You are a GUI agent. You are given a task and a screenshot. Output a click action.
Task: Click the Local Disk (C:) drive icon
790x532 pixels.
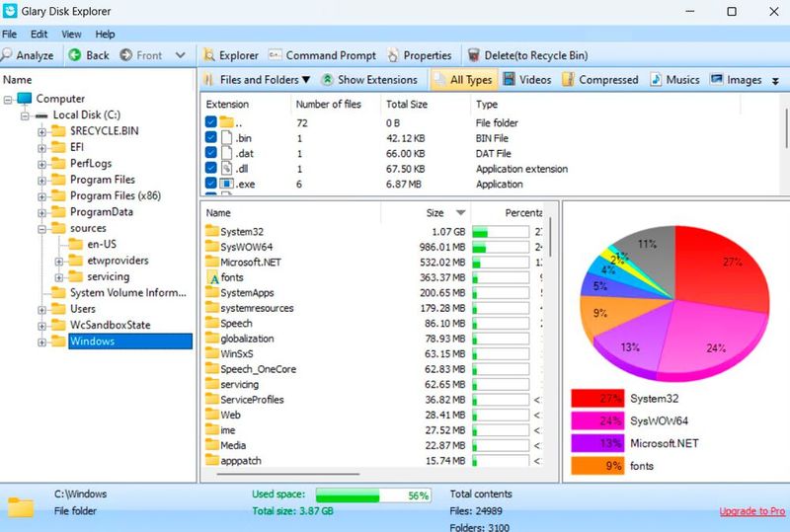point(41,115)
